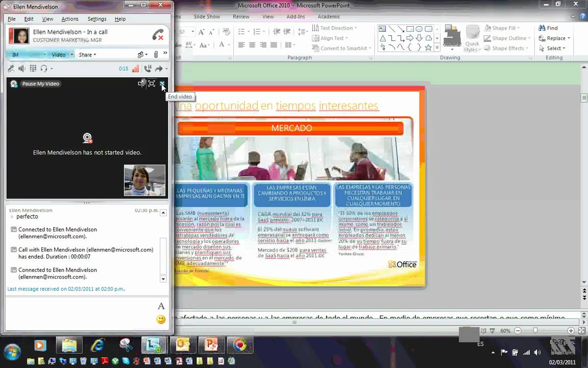
Task: Switch the video to full screen view
Action: 152,83
